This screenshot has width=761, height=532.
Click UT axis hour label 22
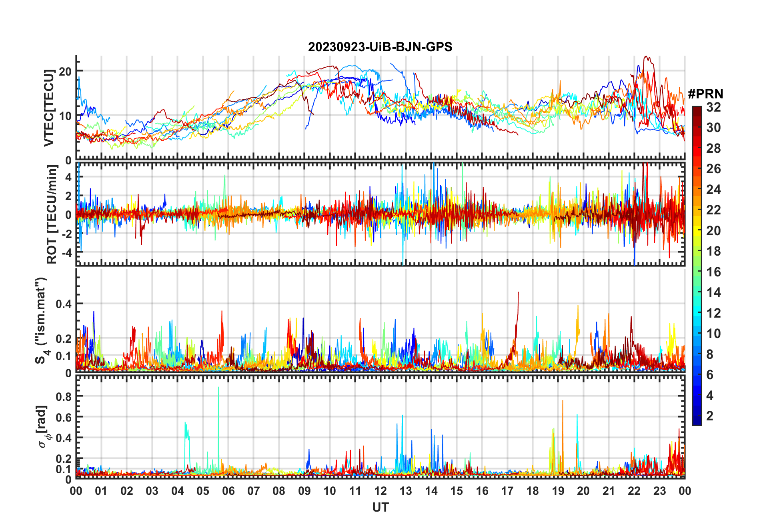634,491
